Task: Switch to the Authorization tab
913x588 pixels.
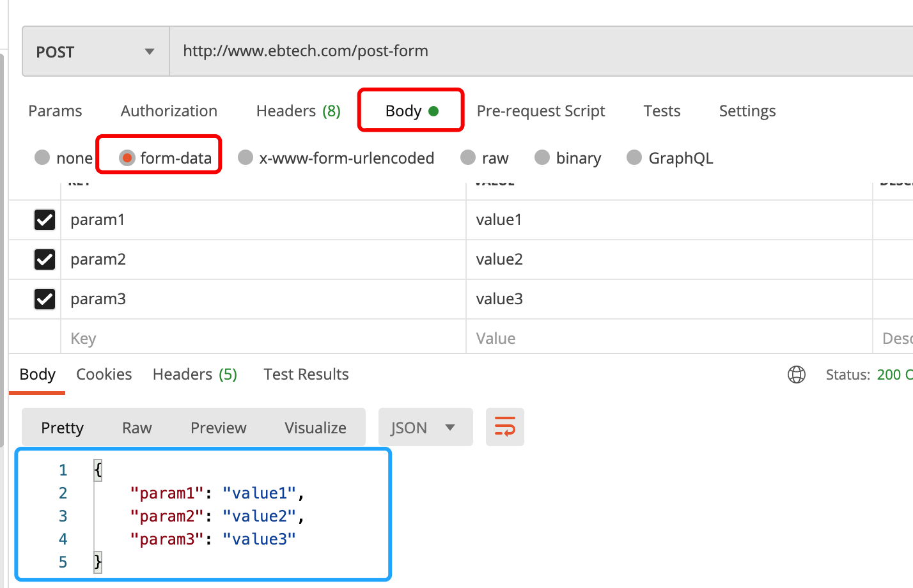Action: click(169, 111)
